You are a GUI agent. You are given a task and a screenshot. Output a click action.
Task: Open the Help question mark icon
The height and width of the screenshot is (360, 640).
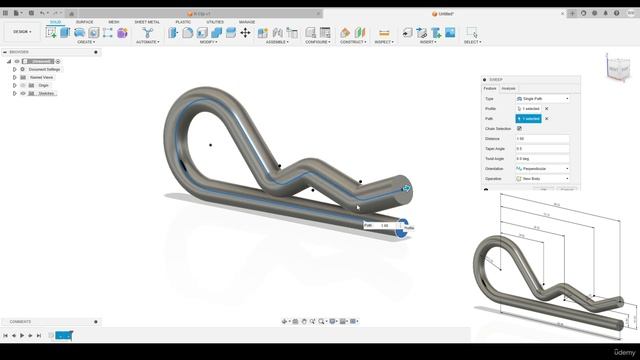pyautogui.click(x=616, y=13)
